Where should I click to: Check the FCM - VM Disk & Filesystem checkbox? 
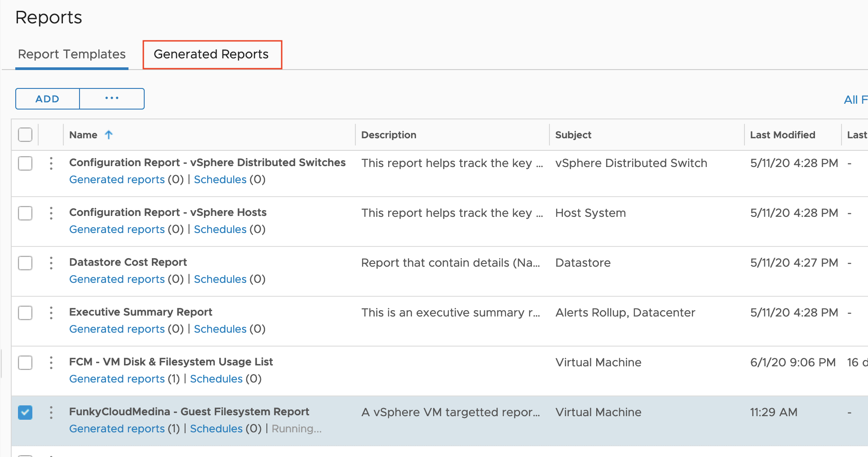(x=25, y=363)
